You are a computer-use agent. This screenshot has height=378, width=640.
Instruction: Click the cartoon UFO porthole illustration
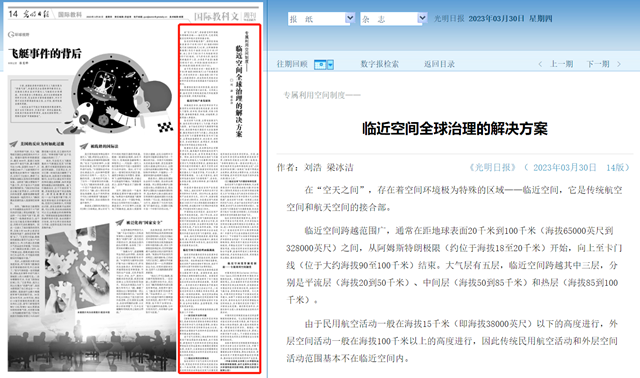coord(110,94)
